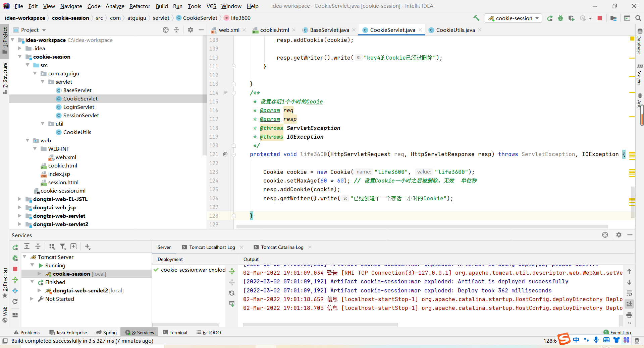The width and height of the screenshot is (644, 348).
Task: Click the Event Log button in status bar
Action: 617,332
